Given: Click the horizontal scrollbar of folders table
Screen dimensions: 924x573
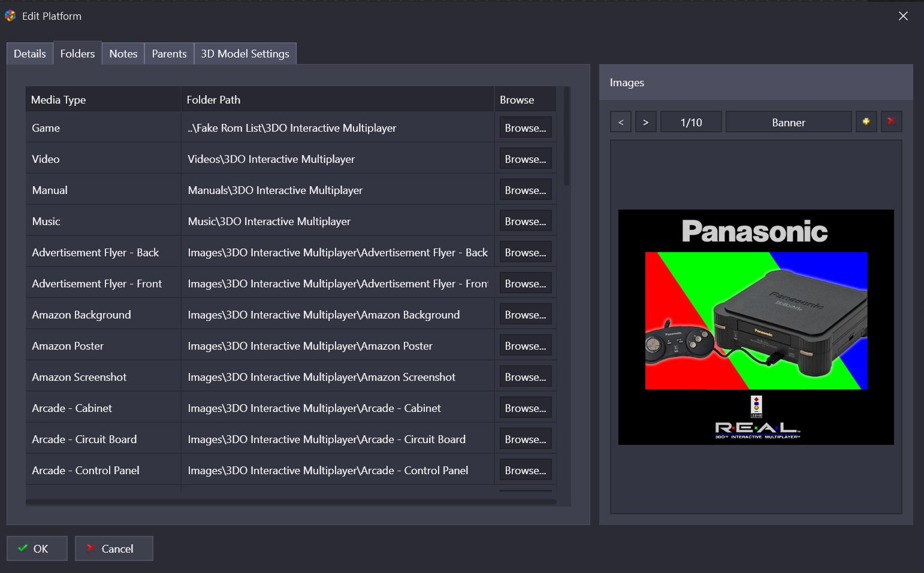Looking at the screenshot, I should 291,502.
